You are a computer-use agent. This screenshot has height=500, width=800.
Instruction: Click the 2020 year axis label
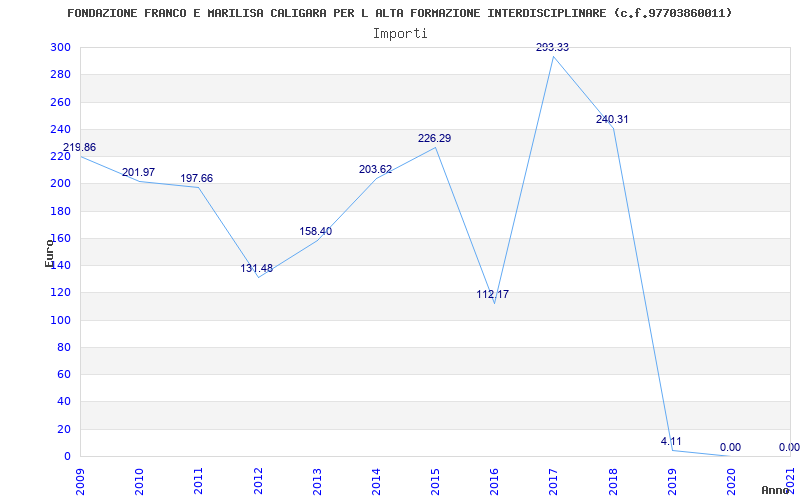[732, 481]
